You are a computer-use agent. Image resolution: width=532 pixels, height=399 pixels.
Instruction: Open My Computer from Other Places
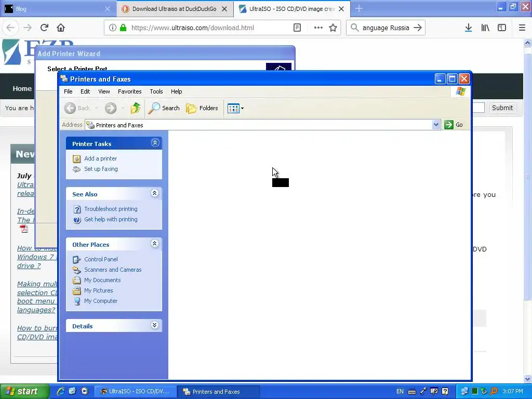[101, 301]
